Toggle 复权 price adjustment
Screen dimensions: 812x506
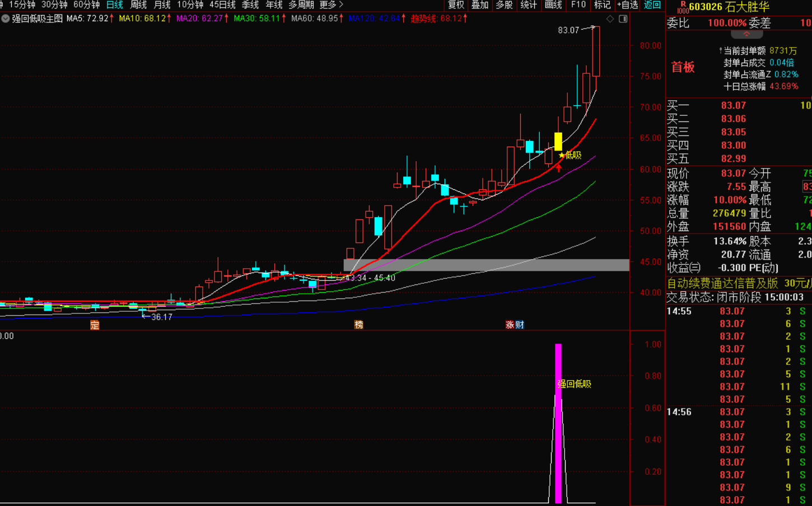pos(456,5)
